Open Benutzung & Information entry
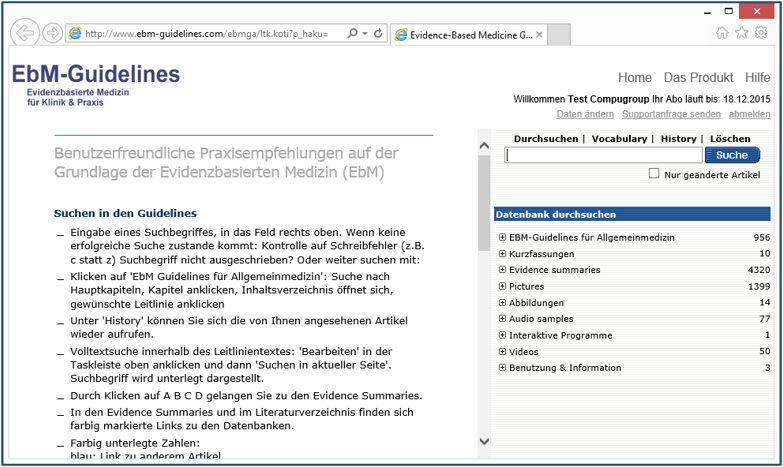This screenshot has width=783, height=467. tap(565, 368)
